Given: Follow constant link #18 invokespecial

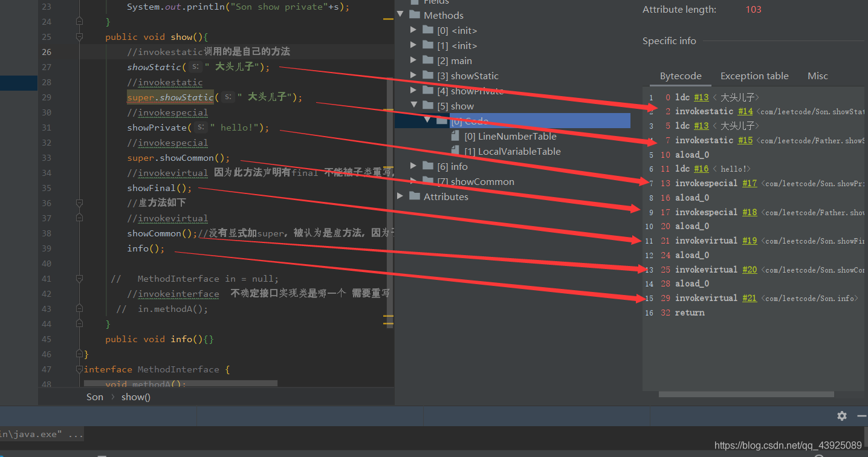Looking at the screenshot, I should click(749, 212).
